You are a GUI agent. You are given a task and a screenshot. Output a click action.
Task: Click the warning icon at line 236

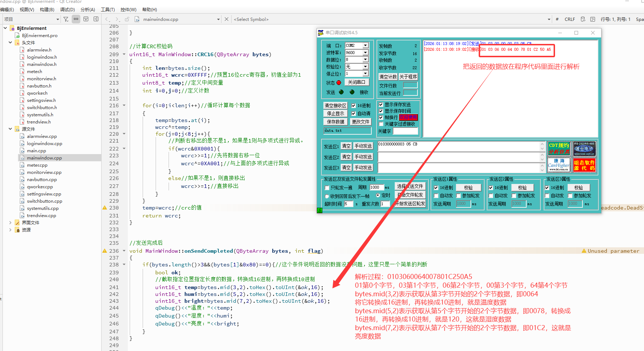point(104,251)
